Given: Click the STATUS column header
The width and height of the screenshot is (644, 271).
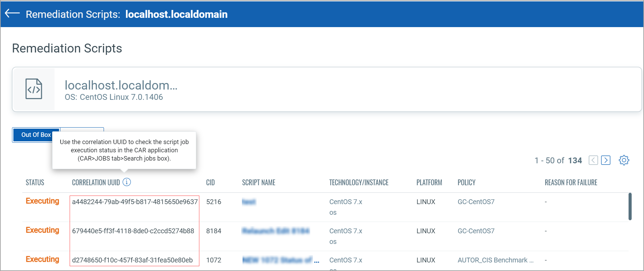Looking at the screenshot, I should point(35,182).
